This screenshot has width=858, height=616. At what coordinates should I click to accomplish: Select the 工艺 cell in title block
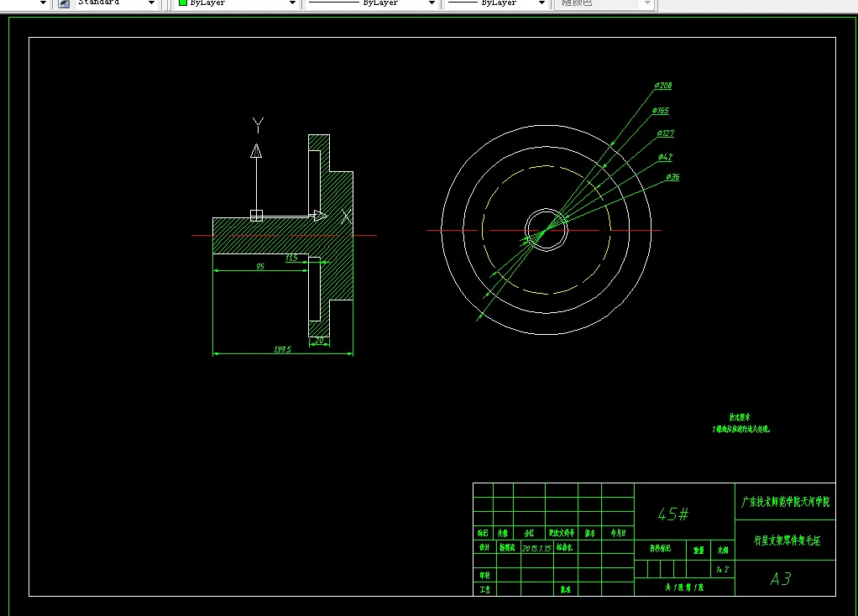pos(484,590)
